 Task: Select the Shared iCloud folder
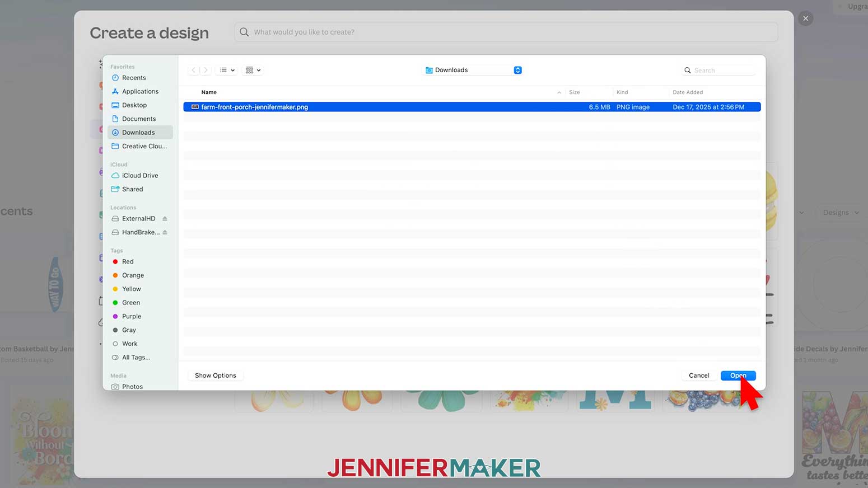pos(132,189)
